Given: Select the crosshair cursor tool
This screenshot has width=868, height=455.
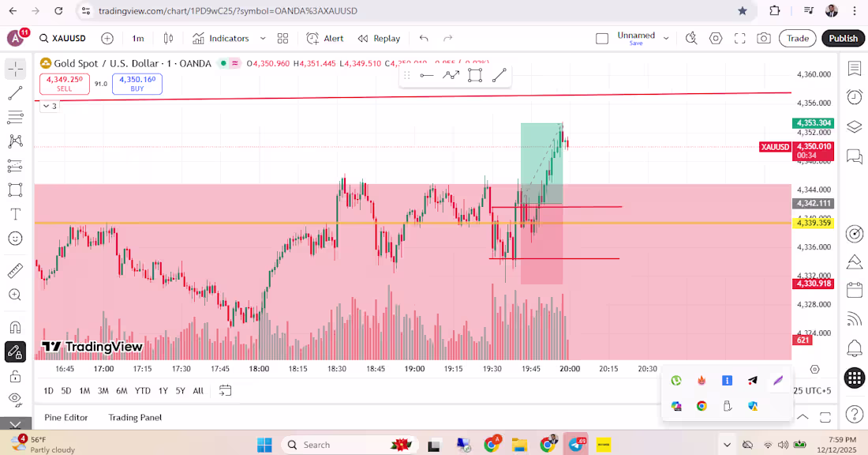Looking at the screenshot, I should point(15,69).
